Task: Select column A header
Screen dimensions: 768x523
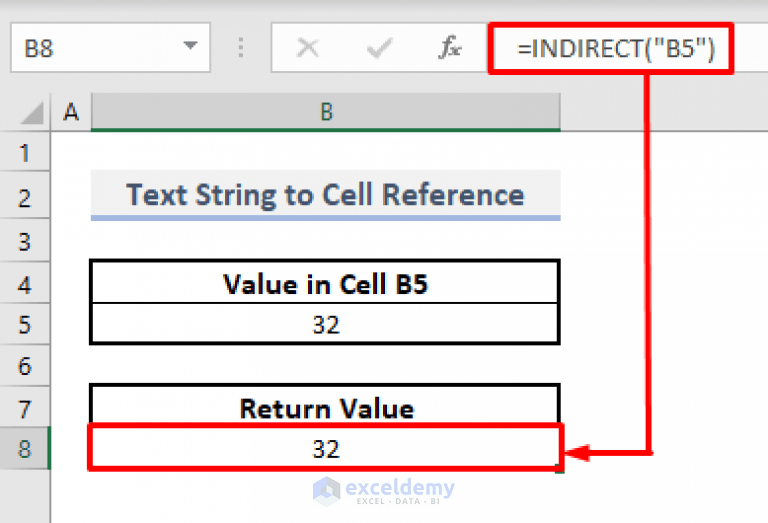Action: click(x=71, y=112)
